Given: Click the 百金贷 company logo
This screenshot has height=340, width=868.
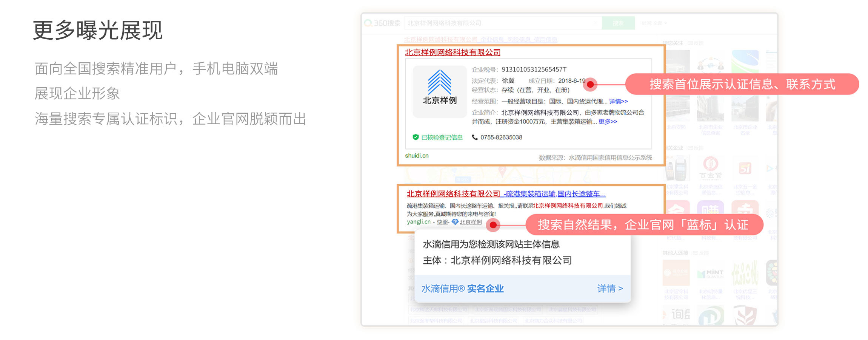Looking at the screenshot, I should point(710,168).
